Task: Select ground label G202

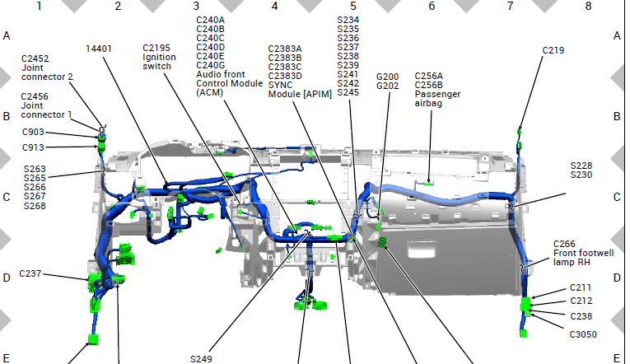Action: click(388, 86)
